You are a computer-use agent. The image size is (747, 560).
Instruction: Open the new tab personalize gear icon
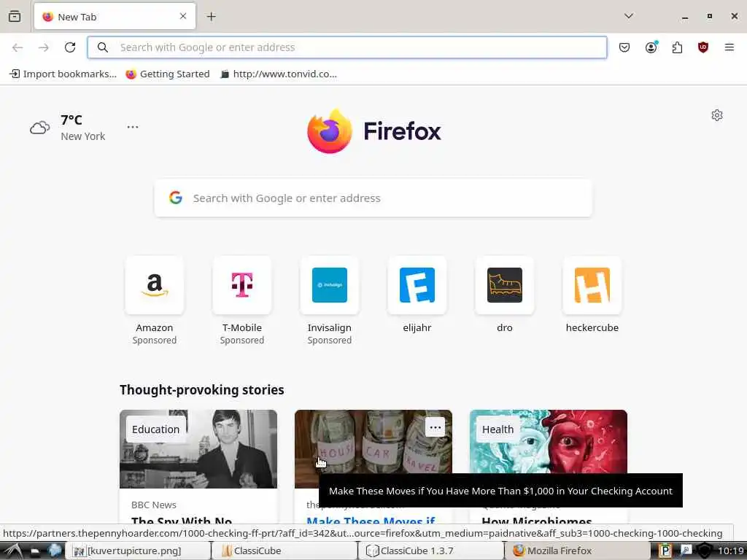click(717, 115)
